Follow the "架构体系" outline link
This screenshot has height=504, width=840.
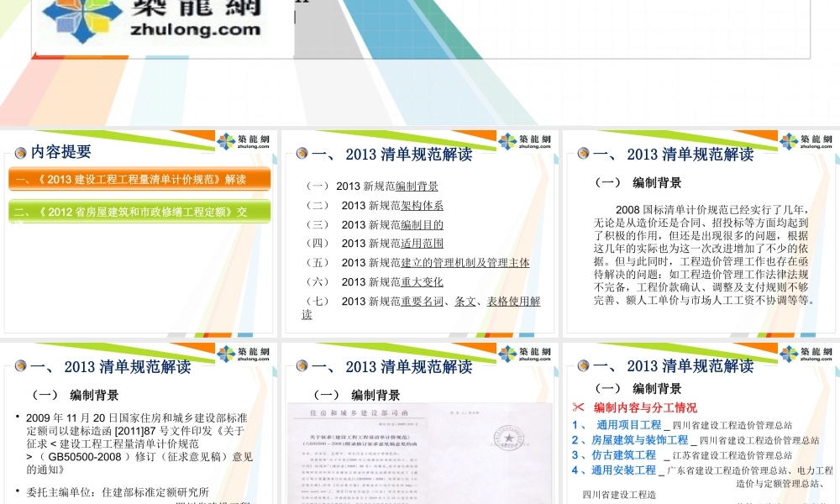tap(423, 206)
